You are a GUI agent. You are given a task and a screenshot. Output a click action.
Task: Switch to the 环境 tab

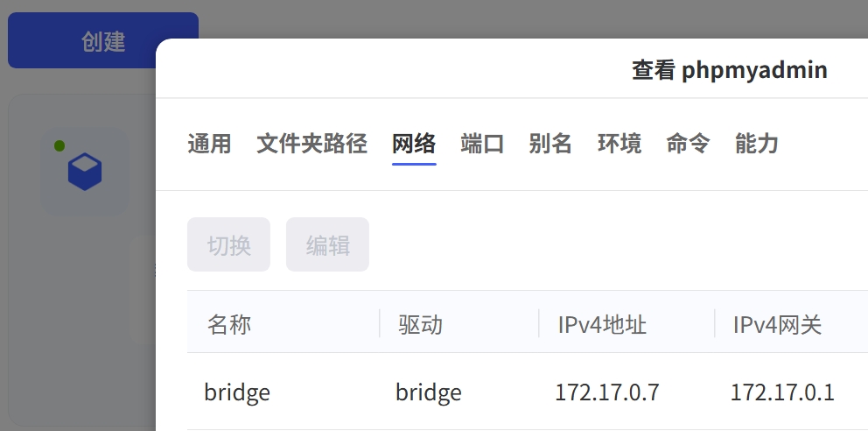pyautogui.click(x=619, y=144)
